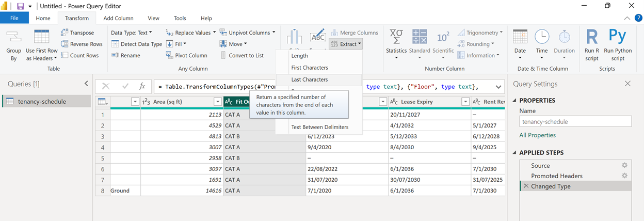
Task: Select Text Between Delimiters option
Action: pyautogui.click(x=319, y=127)
